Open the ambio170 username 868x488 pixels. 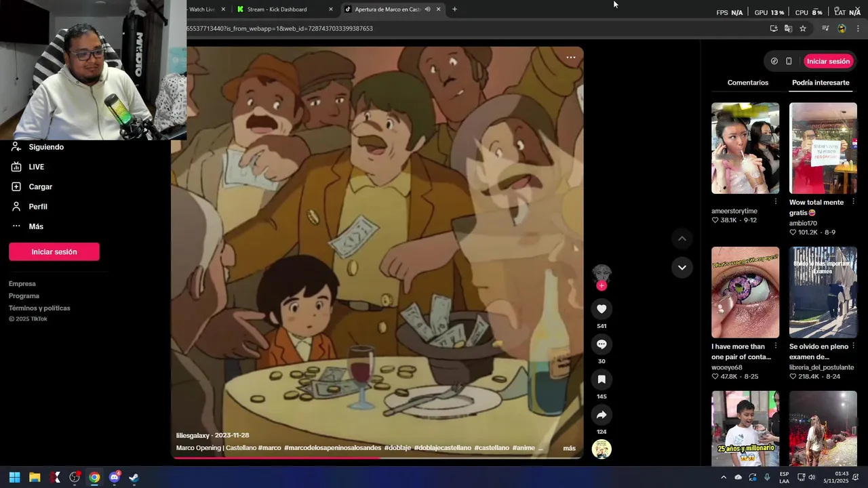[x=803, y=223]
